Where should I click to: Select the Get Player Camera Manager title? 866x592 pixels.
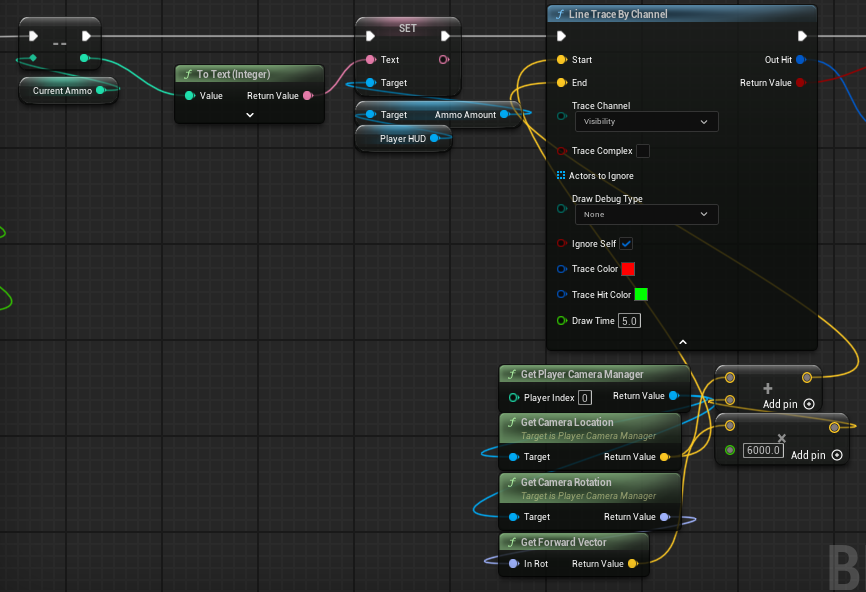582,374
